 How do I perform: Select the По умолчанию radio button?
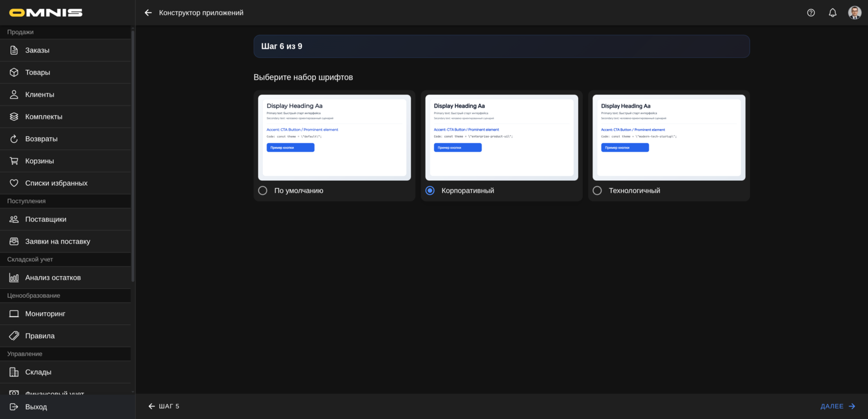[x=263, y=191]
